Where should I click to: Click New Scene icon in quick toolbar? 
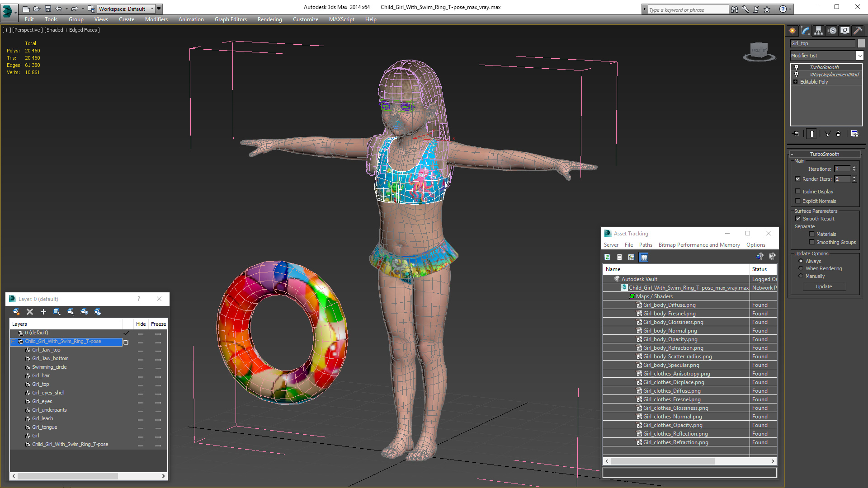point(26,9)
